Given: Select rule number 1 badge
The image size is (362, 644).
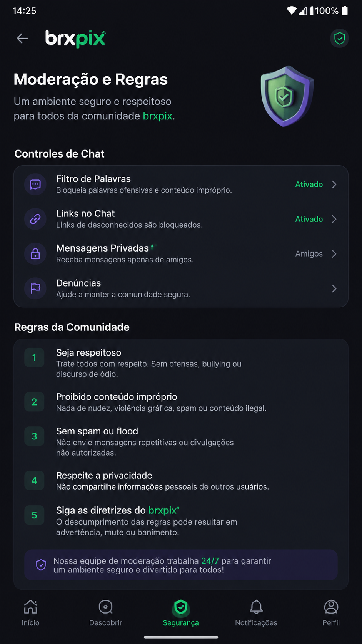Looking at the screenshot, I should click(x=34, y=358).
